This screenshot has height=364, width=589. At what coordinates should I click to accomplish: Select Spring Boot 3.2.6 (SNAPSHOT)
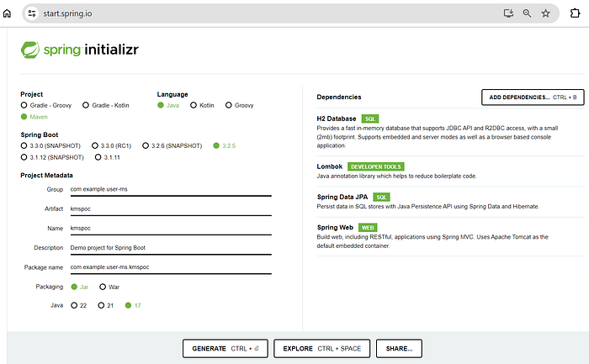(172, 145)
